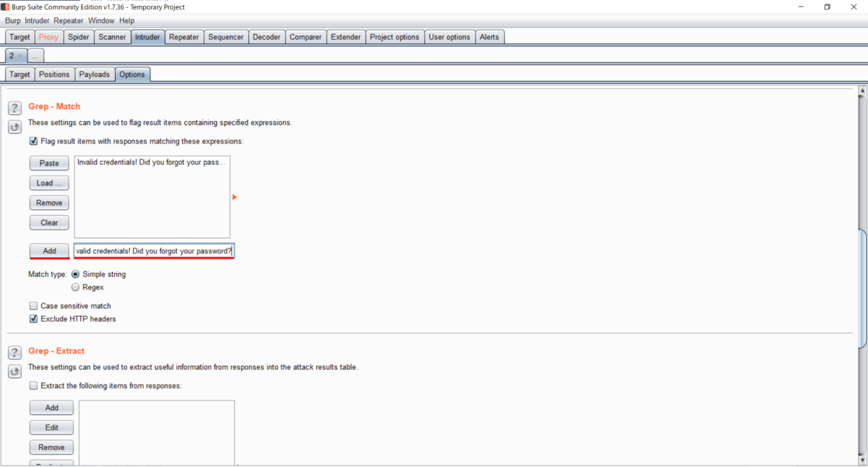
Task: Click the Grep - Extract section heading
Action: 56,351
